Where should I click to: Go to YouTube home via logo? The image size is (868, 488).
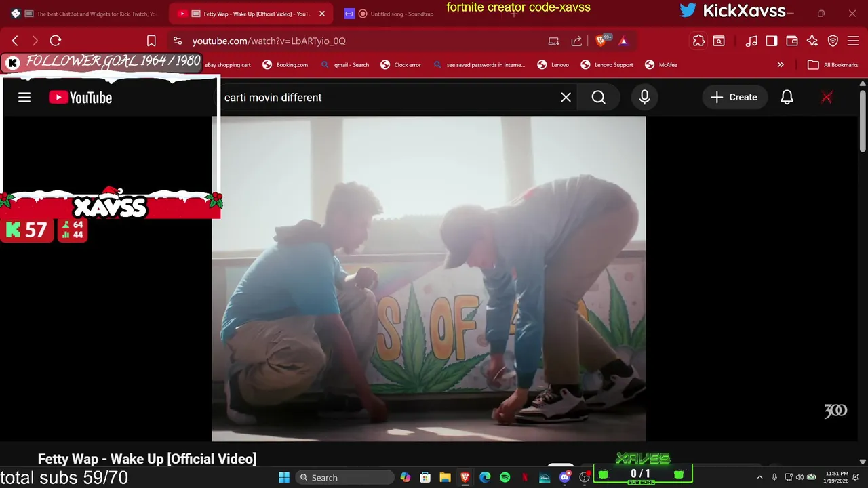point(81,97)
